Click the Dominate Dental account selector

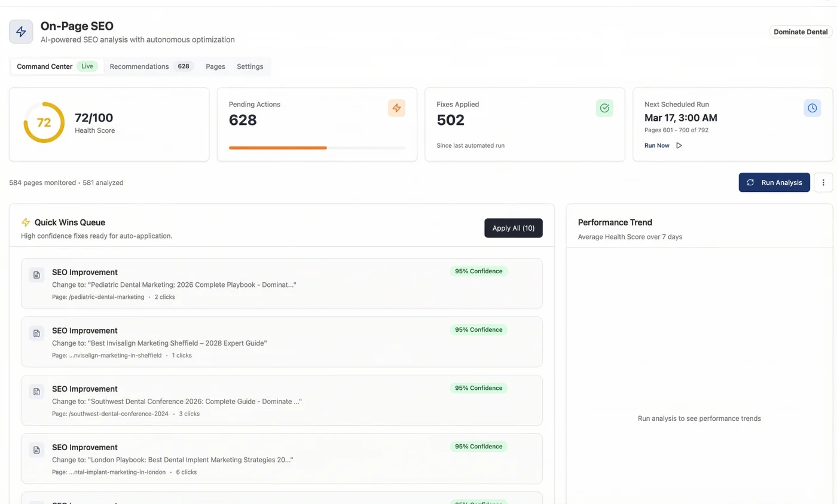[800, 32]
